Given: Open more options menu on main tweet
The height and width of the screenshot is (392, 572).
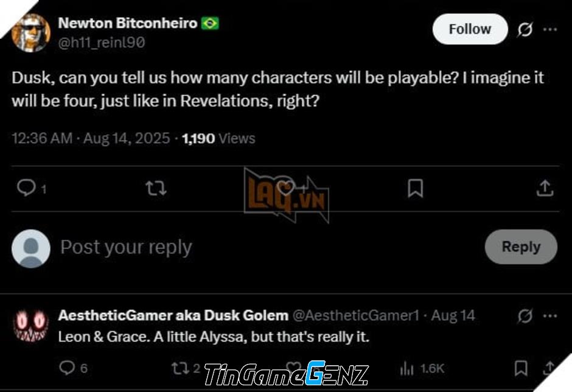Looking at the screenshot, I should (x=550, y=29).
